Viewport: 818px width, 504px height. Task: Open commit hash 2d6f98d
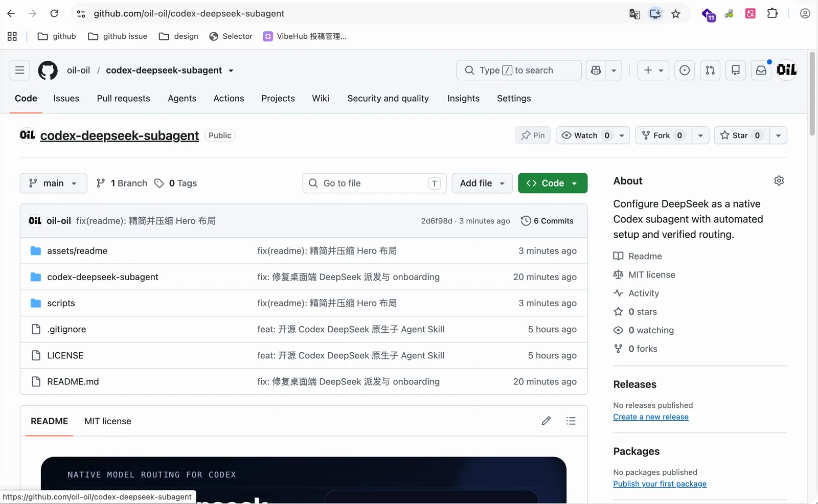(x=437, y=221)
